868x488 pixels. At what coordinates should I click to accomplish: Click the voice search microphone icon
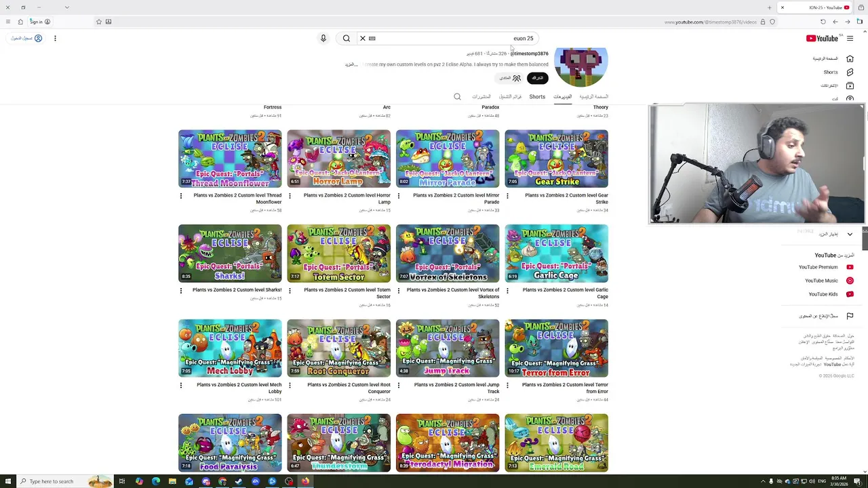coord(323,39)
